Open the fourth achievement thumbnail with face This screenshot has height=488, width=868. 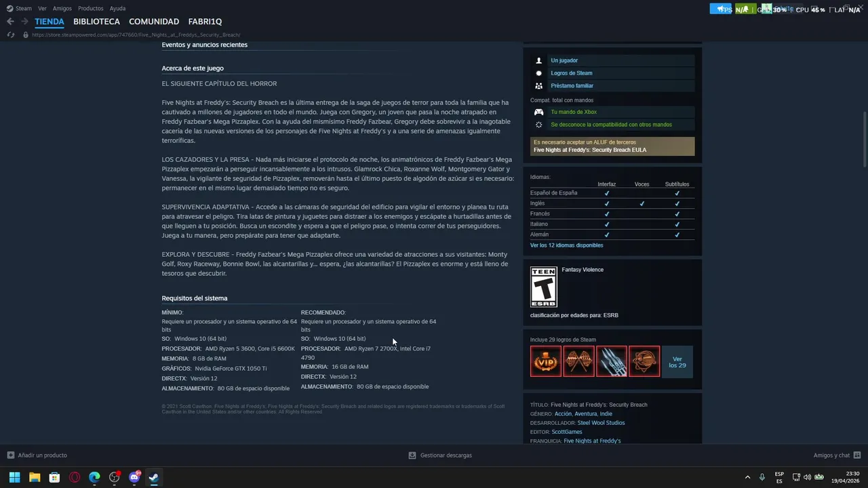(644, 361)
